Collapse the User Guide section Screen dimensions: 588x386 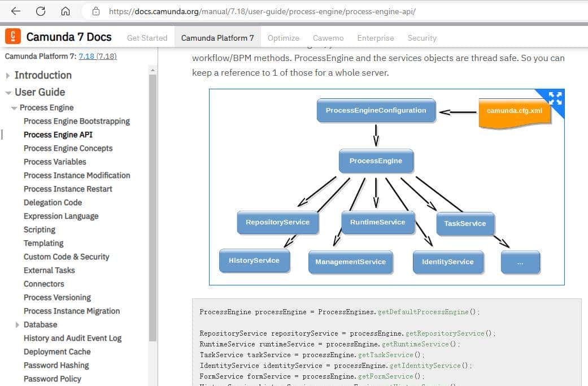pos(8,93)
